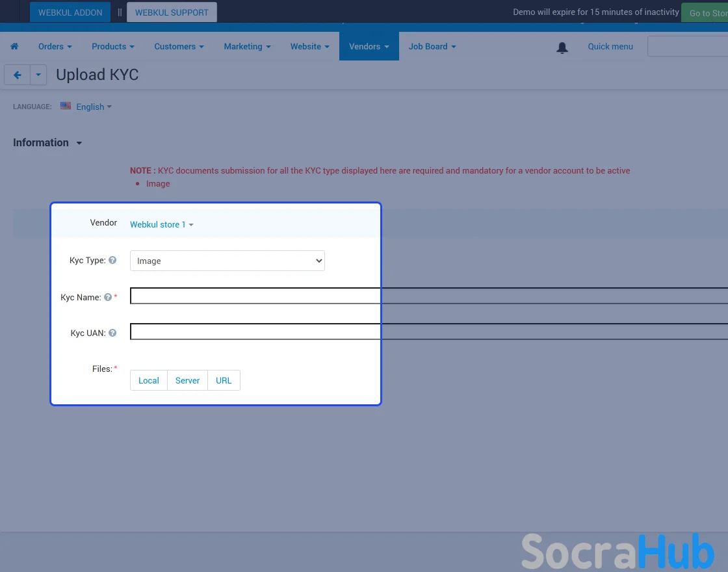Click the Kyc UAN help icon
This screenshot has width=728, height=572.
coord(112,333)
